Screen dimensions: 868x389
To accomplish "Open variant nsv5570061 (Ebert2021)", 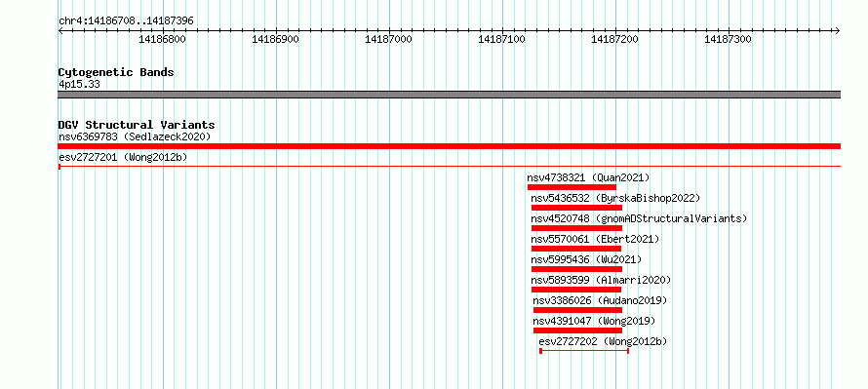I will point(595,239).
